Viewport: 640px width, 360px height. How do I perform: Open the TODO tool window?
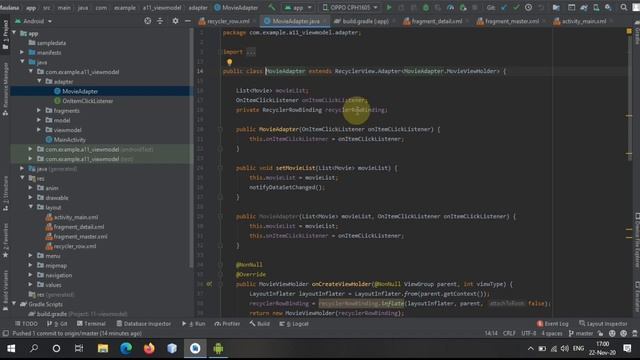tap(26, 324)
